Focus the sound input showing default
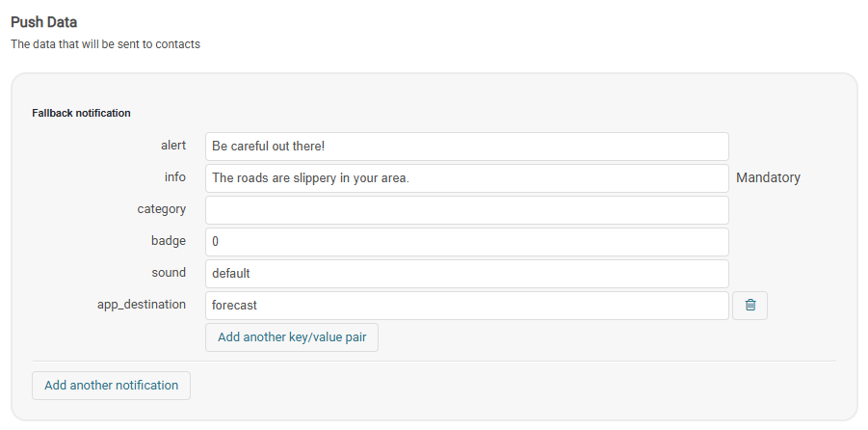Viewport: 868px width, 430px height. pos(466,274)
